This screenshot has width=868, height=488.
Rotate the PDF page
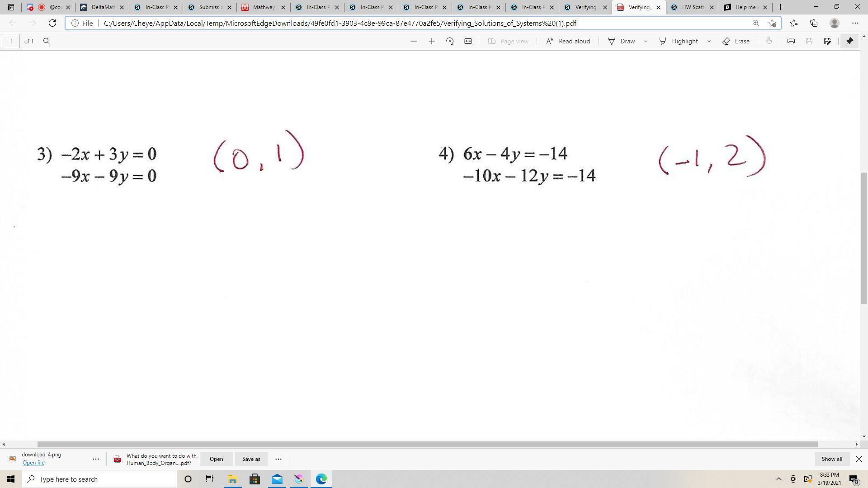click(x=449, y=41)
